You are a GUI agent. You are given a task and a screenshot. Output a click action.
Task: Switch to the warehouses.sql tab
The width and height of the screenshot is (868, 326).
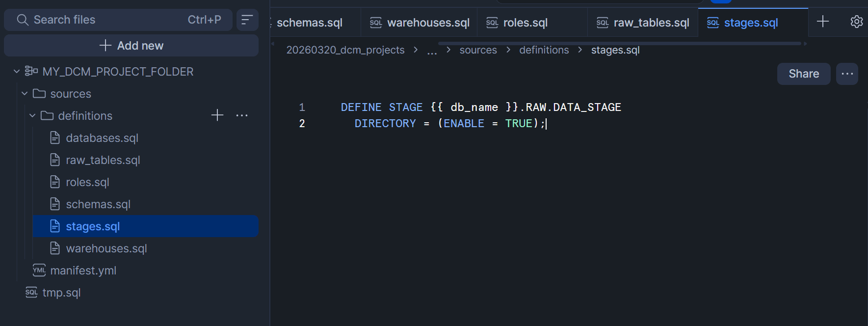click(420, 23)
